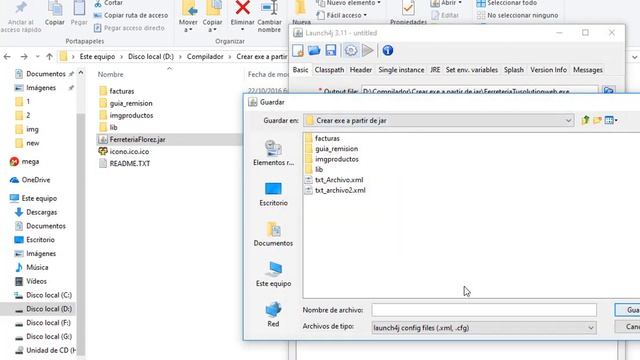The image size is (640, 360).
Task: Click Build wrapper gear icon in Launch4j
Action: [x=351, y=51]
